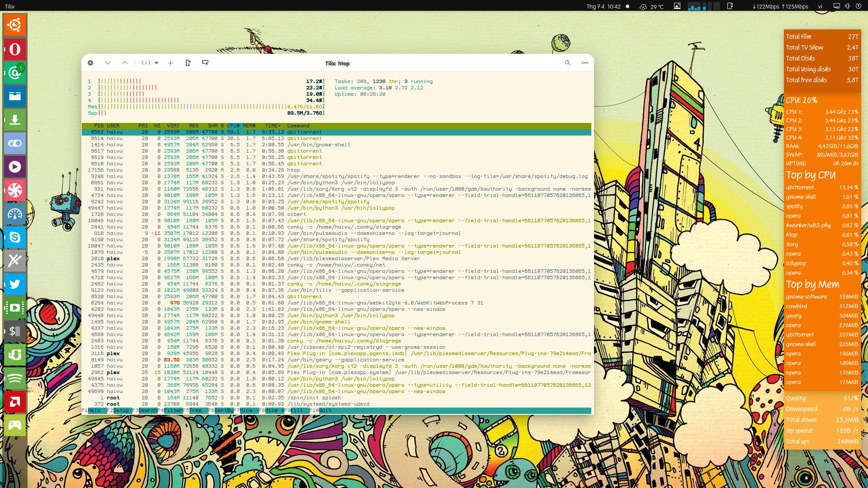
Task: Open the green download manager dock icon
Action: (15, 119)
